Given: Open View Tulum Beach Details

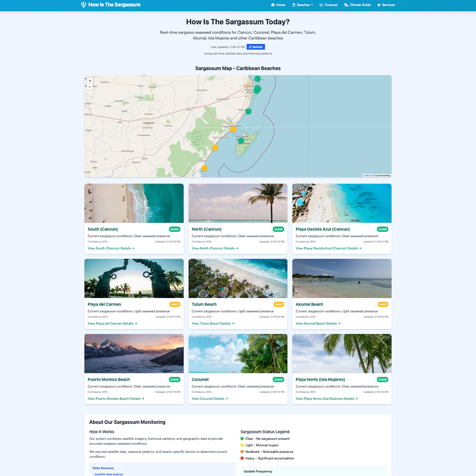Looking at the screenshot, I should [x=212, y=323].
